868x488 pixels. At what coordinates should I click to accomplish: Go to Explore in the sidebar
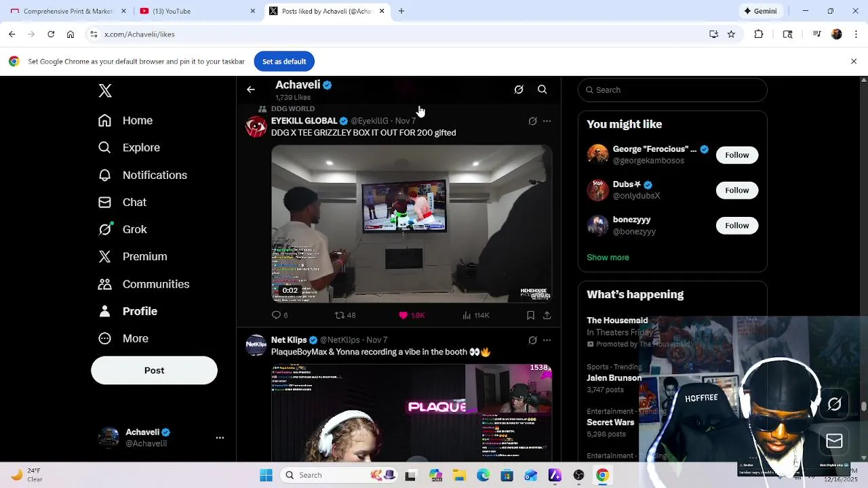coord(129,148)
